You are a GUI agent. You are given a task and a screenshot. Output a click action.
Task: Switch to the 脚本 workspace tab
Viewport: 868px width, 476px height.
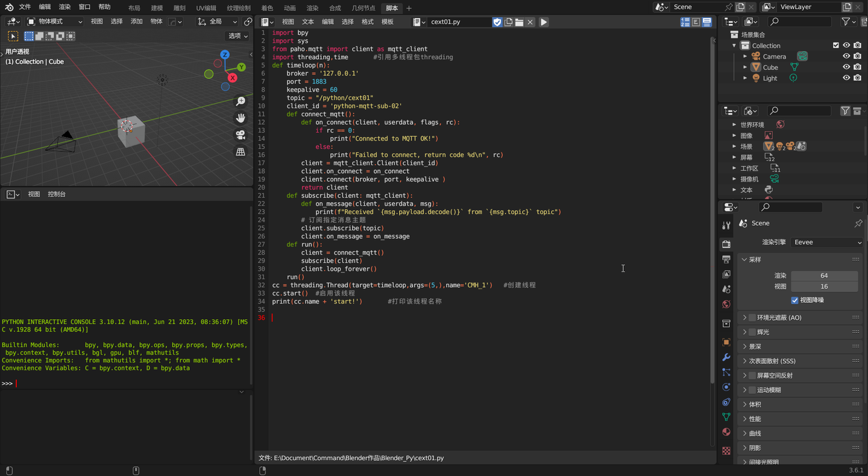(391, 8)
